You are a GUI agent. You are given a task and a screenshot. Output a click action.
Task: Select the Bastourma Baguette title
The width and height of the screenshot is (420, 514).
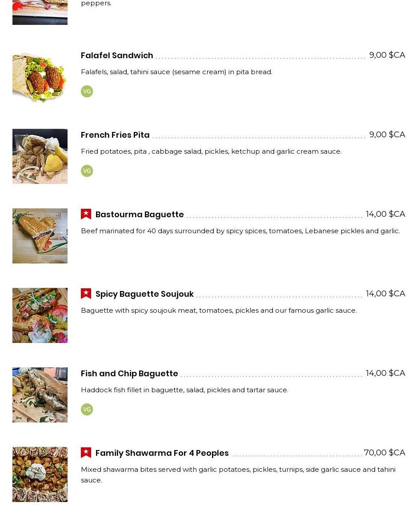[140, 215]
